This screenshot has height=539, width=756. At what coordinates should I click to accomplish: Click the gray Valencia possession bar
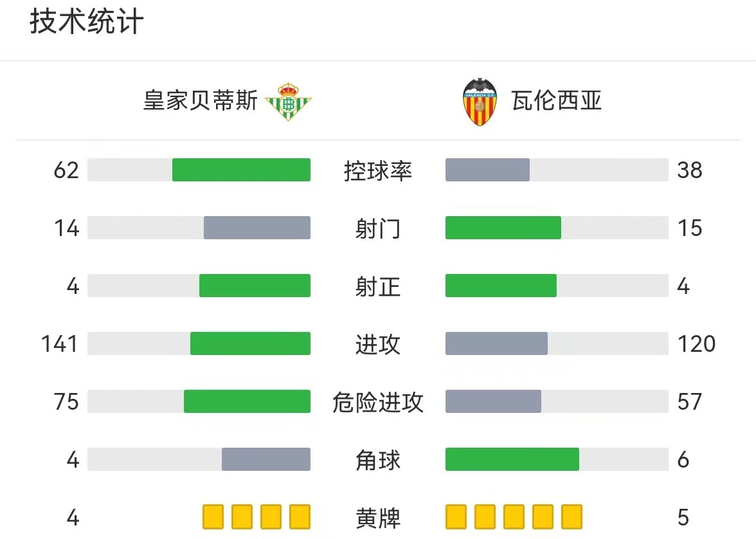(x=487, y=170)
